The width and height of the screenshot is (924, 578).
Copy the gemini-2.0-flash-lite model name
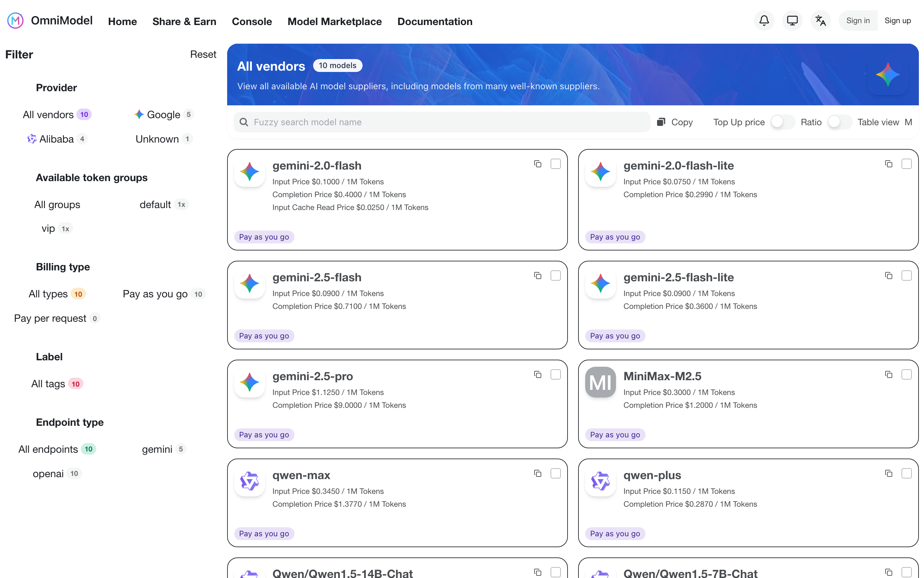point(888,164)
